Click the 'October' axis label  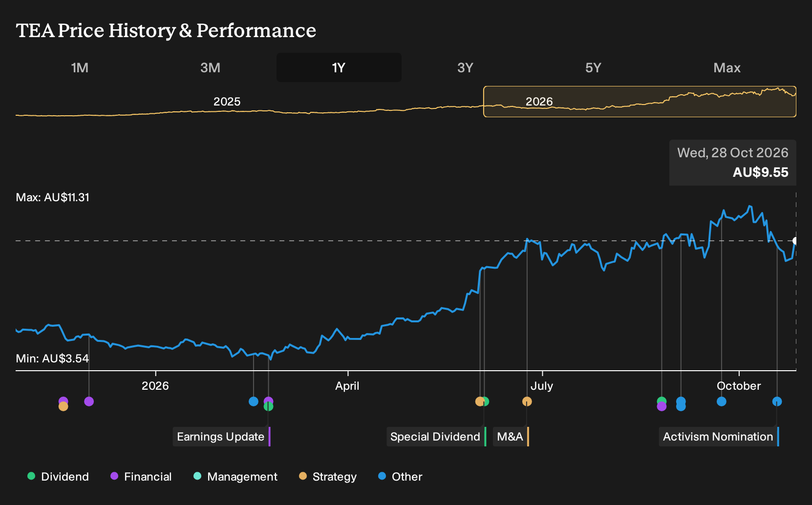[739, 386]
